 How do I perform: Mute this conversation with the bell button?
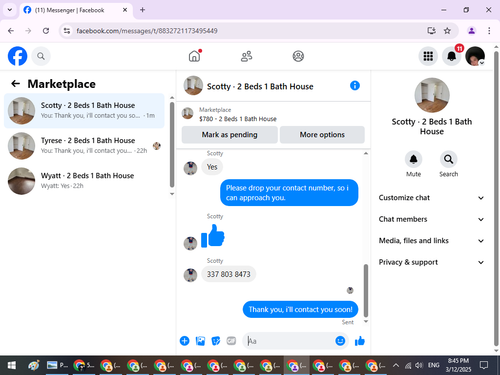[413, 159]
